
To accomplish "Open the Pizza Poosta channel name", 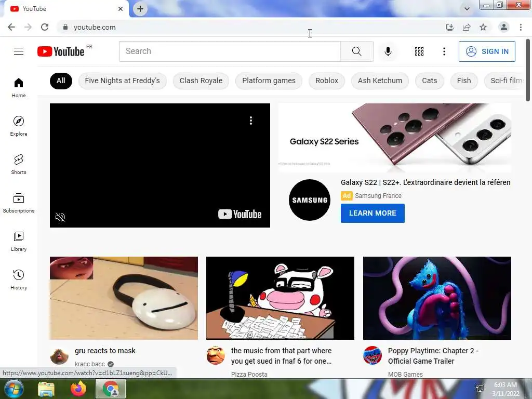I will [x=249, y=374].
